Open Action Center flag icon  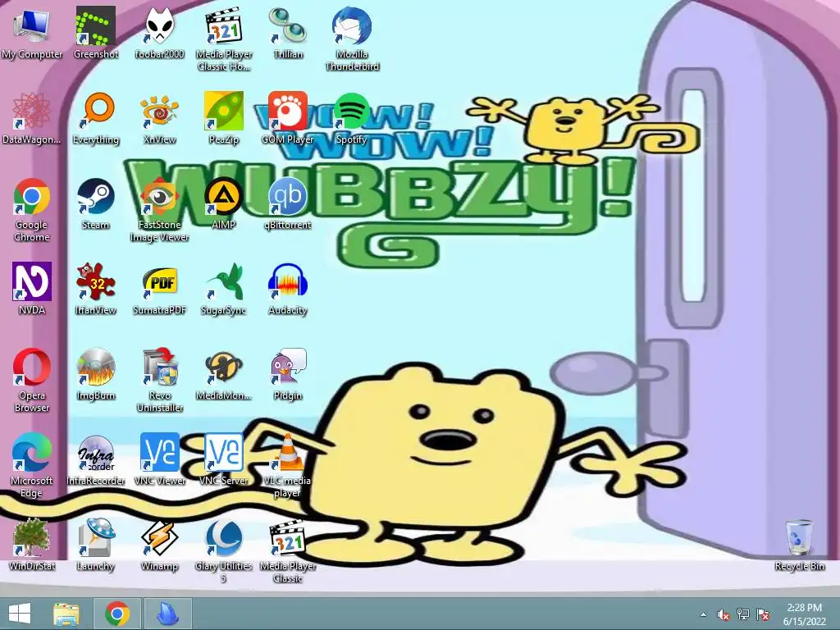pyautogui.click(x=763, y=614)
